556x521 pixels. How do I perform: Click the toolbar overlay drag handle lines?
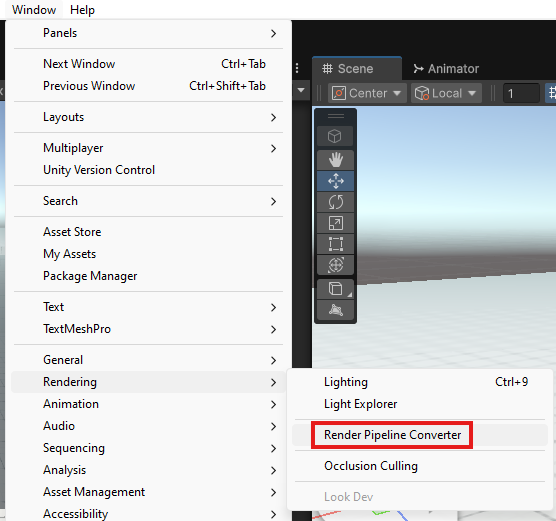[x=335, y=116]
